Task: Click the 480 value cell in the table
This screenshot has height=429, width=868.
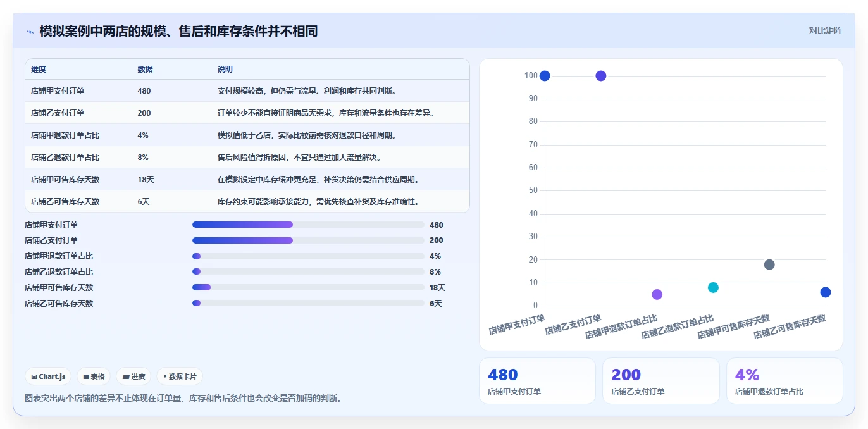Action: pos(144,91)
